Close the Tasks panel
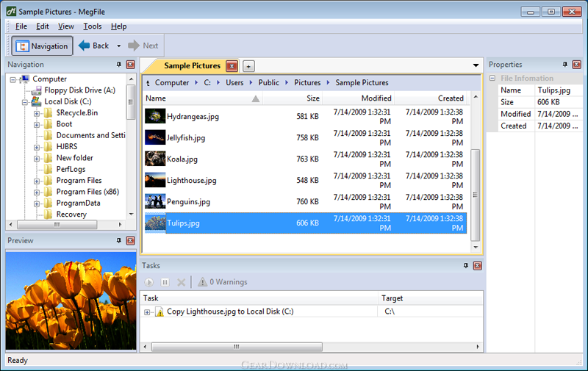 [x=477, y=266]
